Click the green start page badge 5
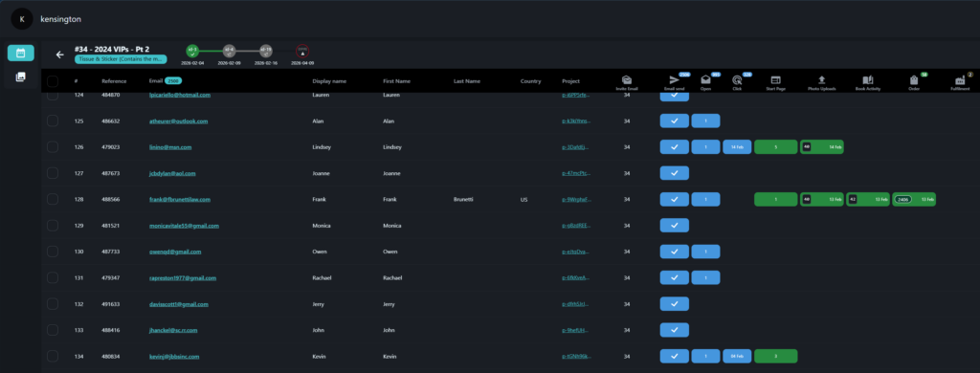The width and height of the screenshot is (980, 373). [x=775, y=147]
